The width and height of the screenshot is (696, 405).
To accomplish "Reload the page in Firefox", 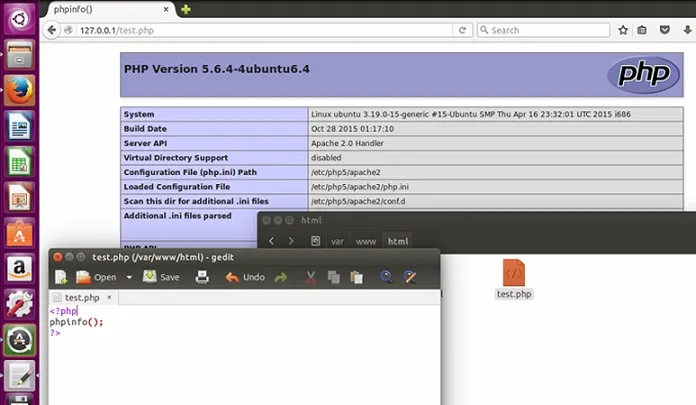I will pyautogui.click(x=462, y=30).
